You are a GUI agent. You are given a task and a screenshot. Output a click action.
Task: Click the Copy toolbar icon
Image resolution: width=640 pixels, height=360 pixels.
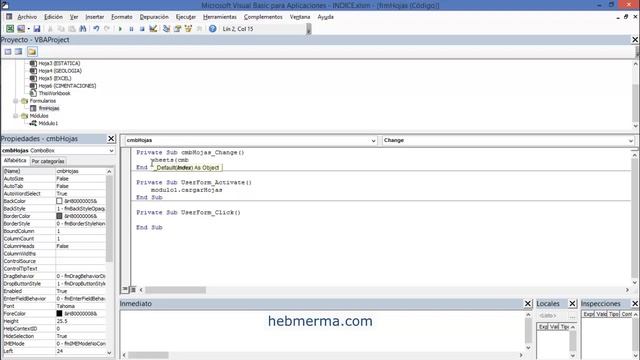[x=61, y=29]
